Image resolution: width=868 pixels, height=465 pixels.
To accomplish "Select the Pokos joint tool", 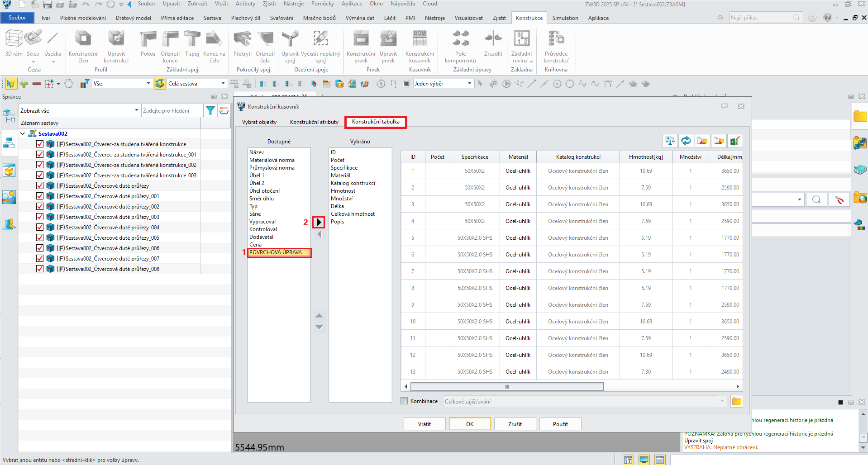I will [148, 43].
